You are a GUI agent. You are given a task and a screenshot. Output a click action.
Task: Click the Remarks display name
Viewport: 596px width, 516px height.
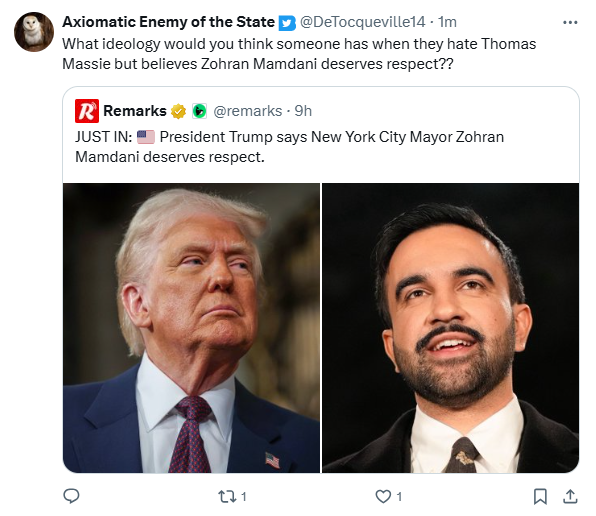(135, 111)
